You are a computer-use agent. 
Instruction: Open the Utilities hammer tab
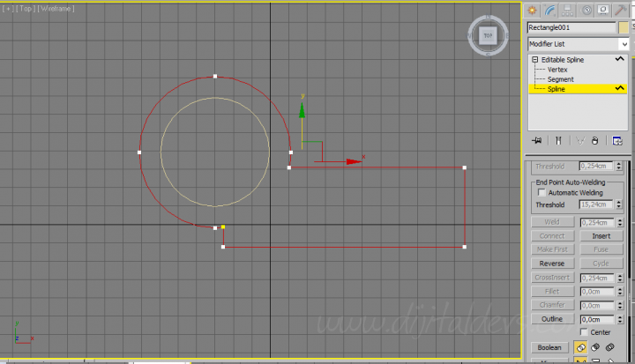(x=620, y=11)
